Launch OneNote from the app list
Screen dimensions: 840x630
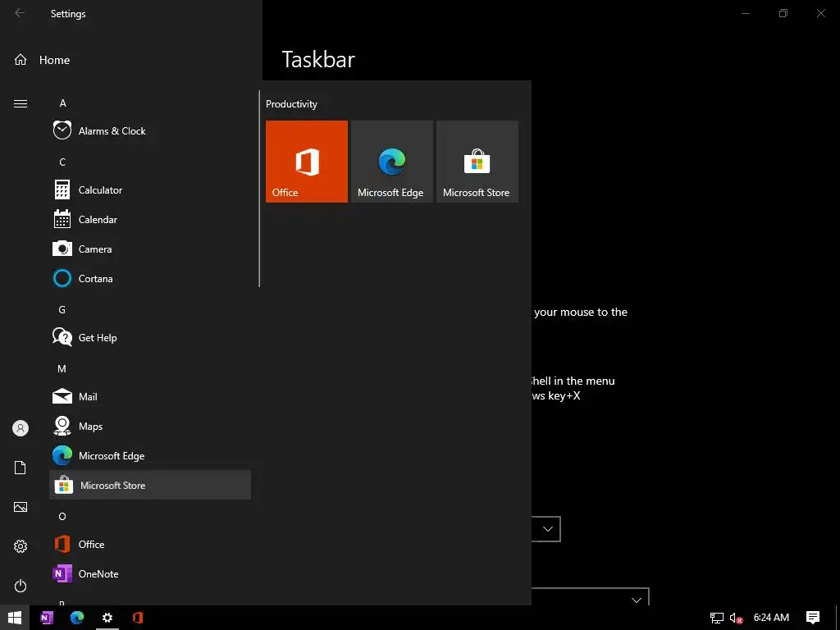pos(150,573)
